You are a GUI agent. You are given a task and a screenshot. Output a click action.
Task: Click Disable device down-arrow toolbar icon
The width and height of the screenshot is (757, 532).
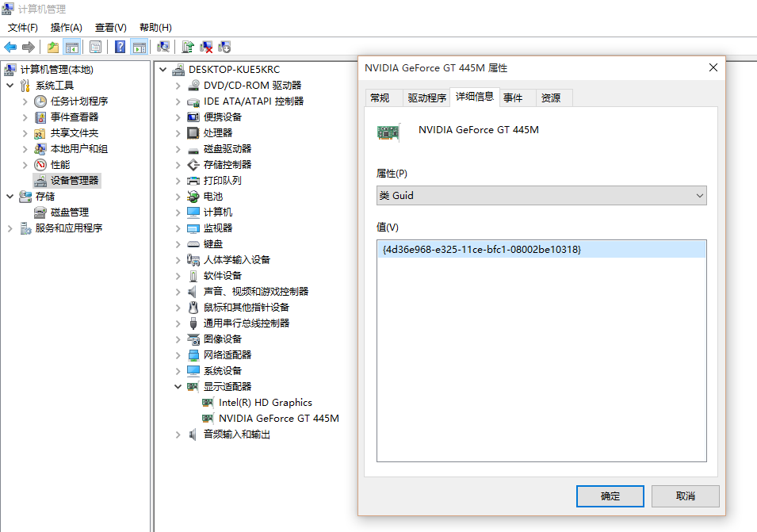(224, 47)
